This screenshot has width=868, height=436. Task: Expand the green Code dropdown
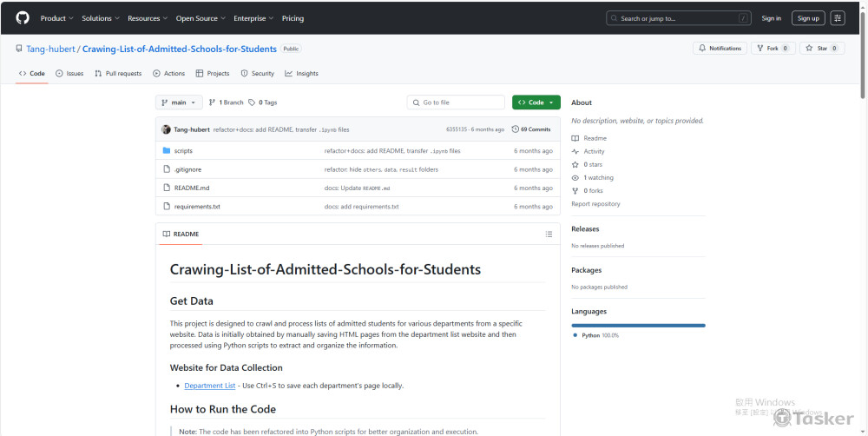click(x=536, y=102)
